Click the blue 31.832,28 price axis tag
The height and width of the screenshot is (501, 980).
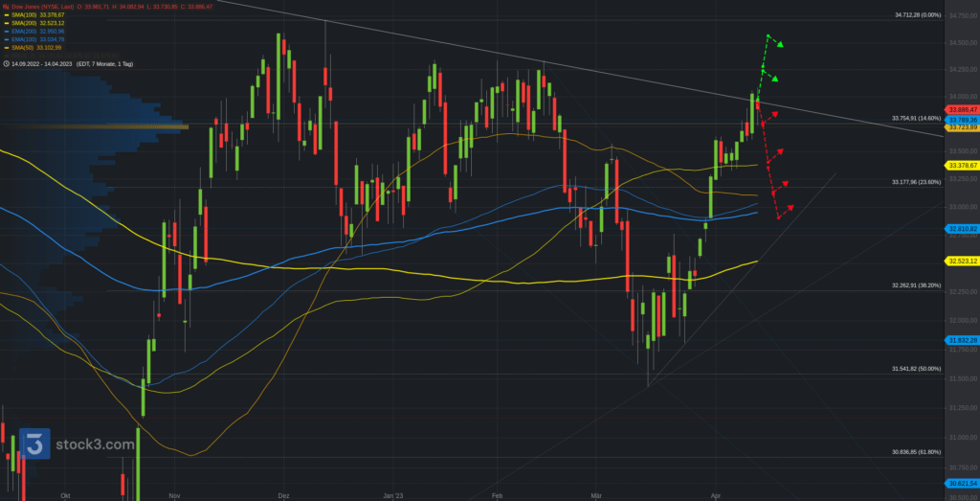[963, 340]
